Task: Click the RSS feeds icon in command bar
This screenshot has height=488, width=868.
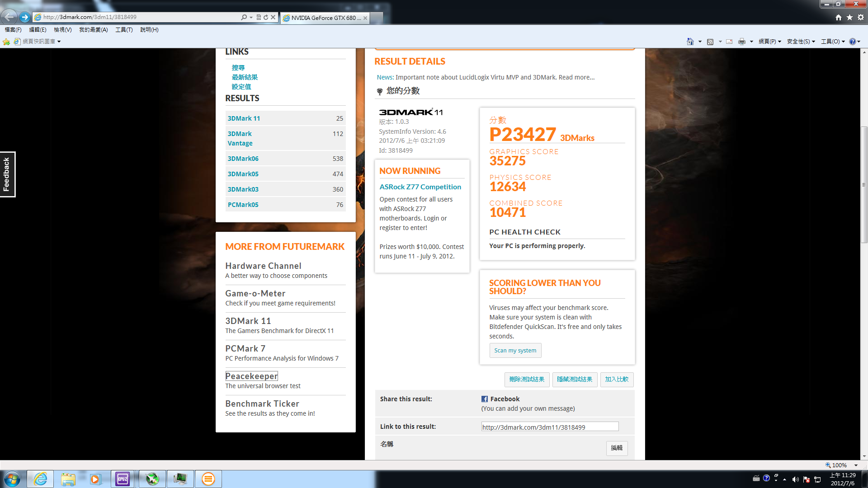Action: (x=710, y=42)
